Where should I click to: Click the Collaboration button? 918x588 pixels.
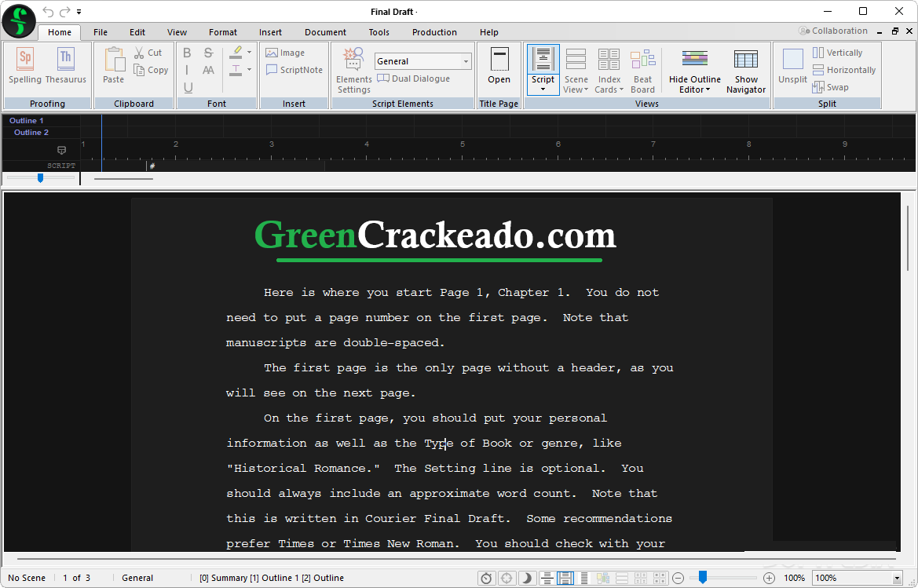(x=833, y=30)
